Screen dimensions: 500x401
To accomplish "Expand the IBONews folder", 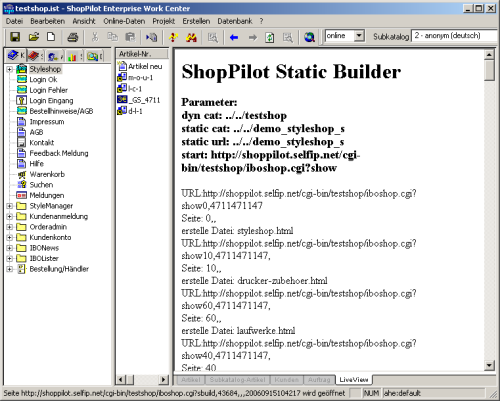I will [10, 248].
